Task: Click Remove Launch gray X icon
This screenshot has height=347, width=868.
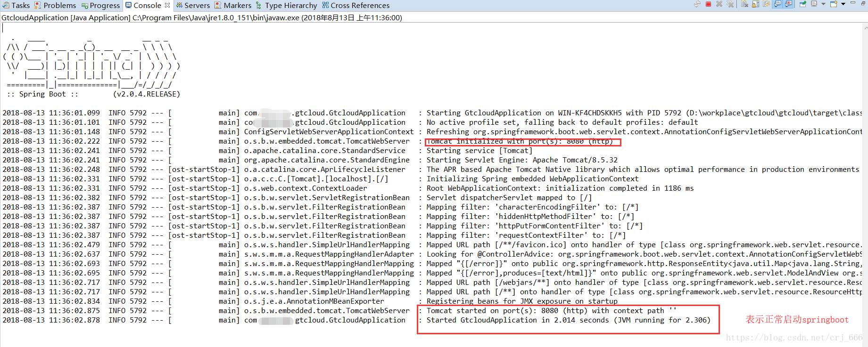Action: tap(719, 4)
